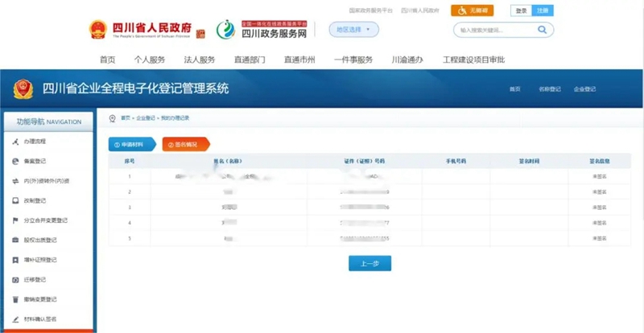Go back with the 上一步 button
The width and height of the screenshot is (644, 333).
(x=369, y=263)
